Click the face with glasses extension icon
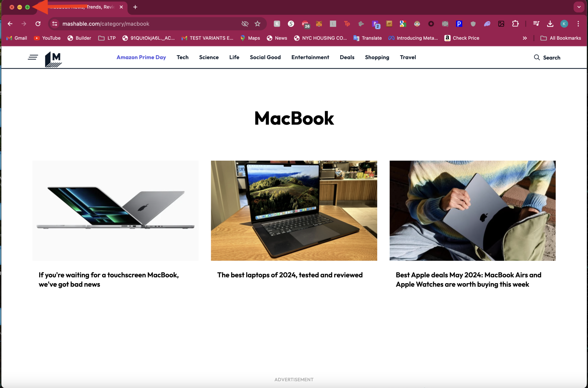Image resolution: width=588 pixels, height=388 pixels. point(417,24)
